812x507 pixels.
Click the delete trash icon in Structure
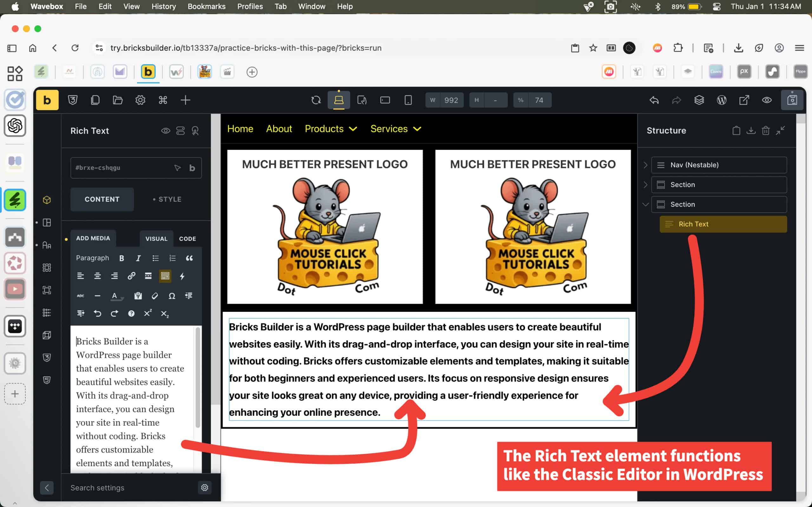coord(765,131)
